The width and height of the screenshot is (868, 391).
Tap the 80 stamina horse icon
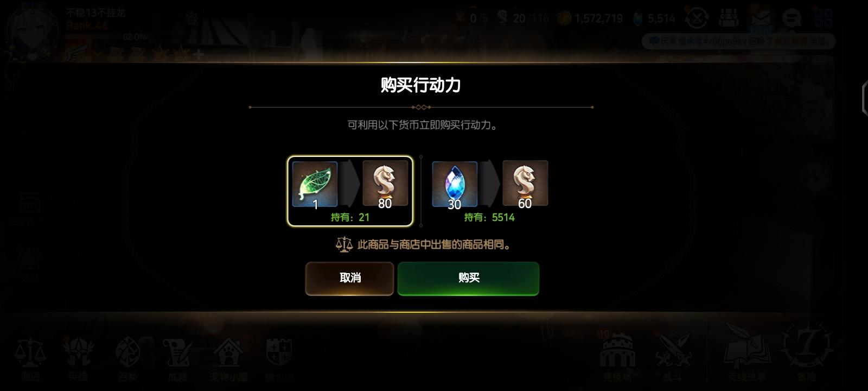(385, 184)
